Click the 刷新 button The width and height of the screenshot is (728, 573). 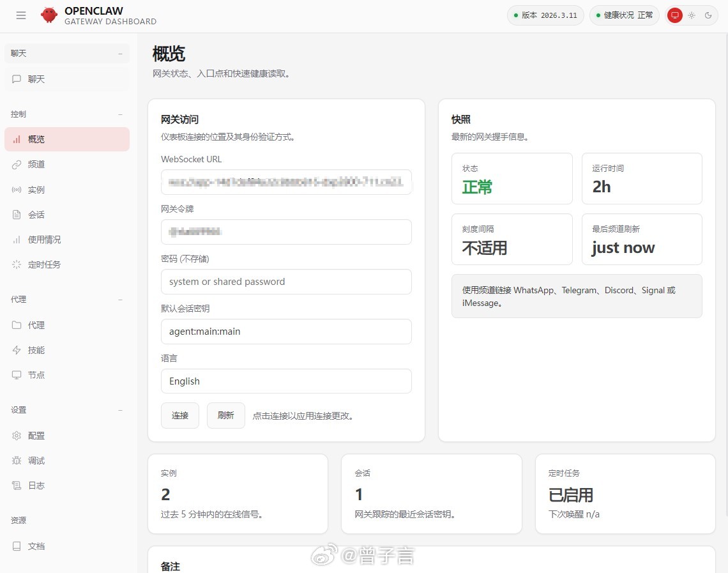click(x=225, y=416)
